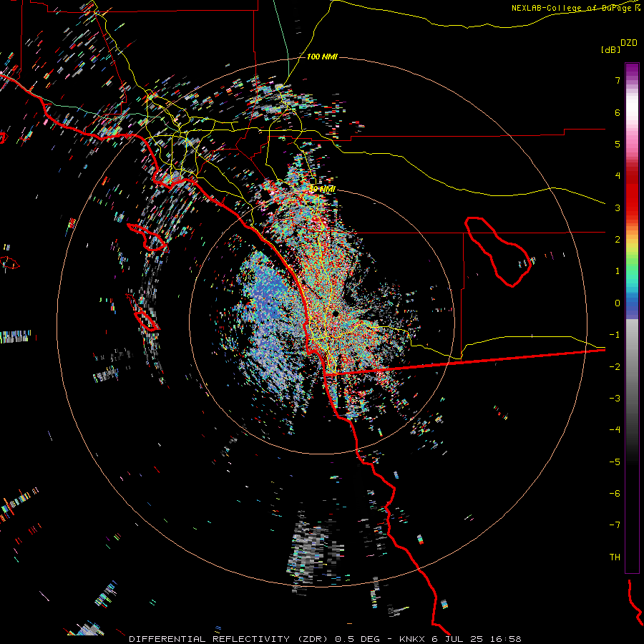Click the TH threshold scale label
The width and height of the screenshot is (644, 644).
(x=615, y=557)
